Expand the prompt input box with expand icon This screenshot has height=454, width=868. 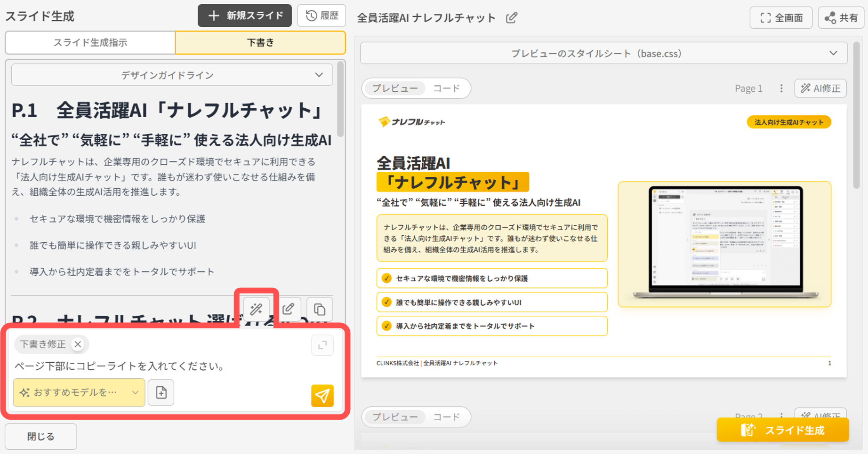click(322, 345)
